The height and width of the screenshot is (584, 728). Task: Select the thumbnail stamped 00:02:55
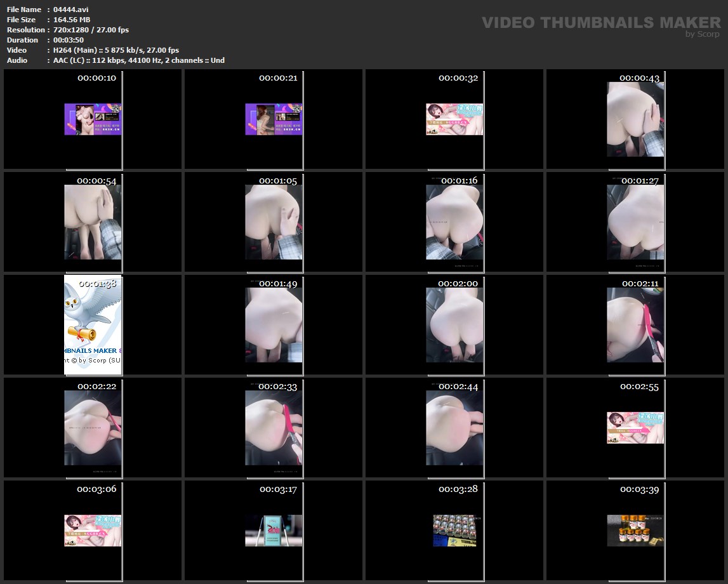pyautogui.click(x=635, y=428)
